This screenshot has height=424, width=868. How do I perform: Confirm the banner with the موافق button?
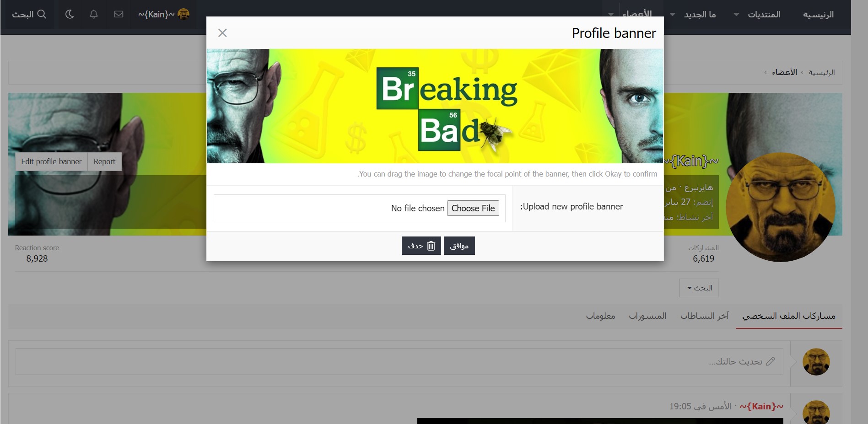[x=459, y=246]
